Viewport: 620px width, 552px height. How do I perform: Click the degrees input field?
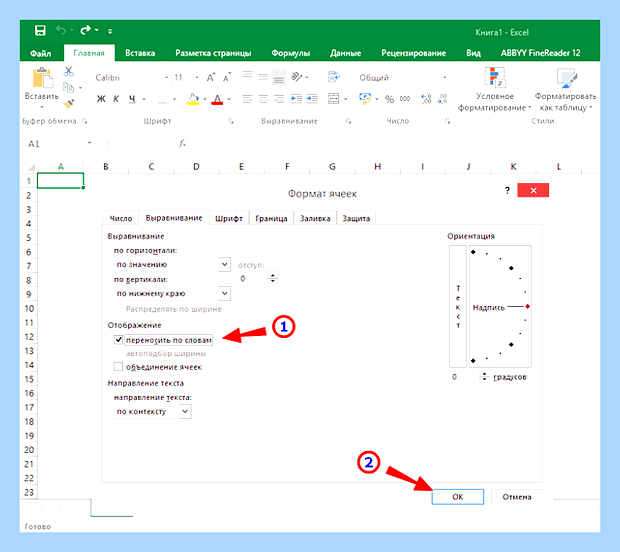pos(465,376)
